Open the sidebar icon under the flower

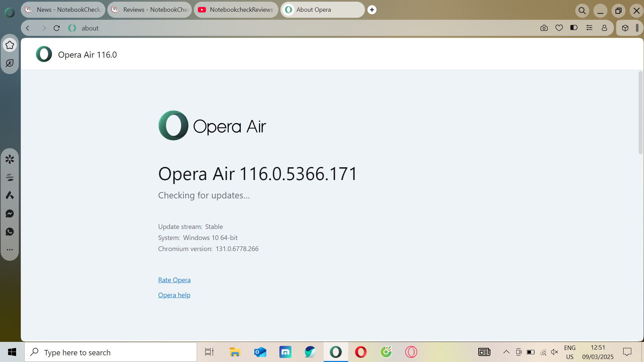(10, 177)
